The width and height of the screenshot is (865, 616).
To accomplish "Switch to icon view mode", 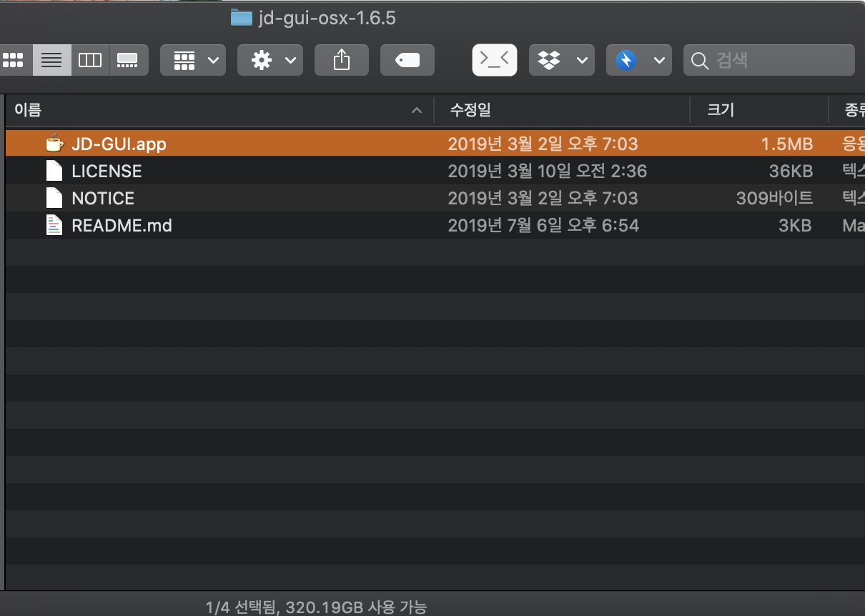I will [x=14, y=60].
